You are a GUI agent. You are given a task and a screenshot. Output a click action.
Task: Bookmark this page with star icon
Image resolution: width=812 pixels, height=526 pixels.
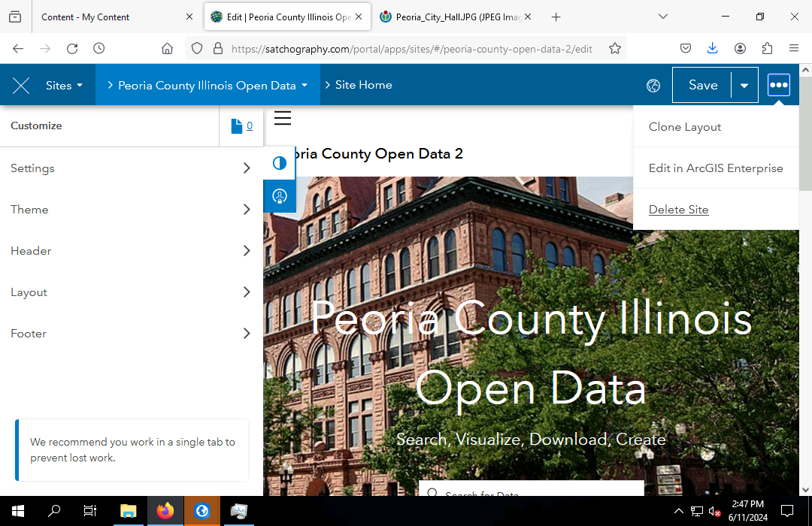(615, 48)
